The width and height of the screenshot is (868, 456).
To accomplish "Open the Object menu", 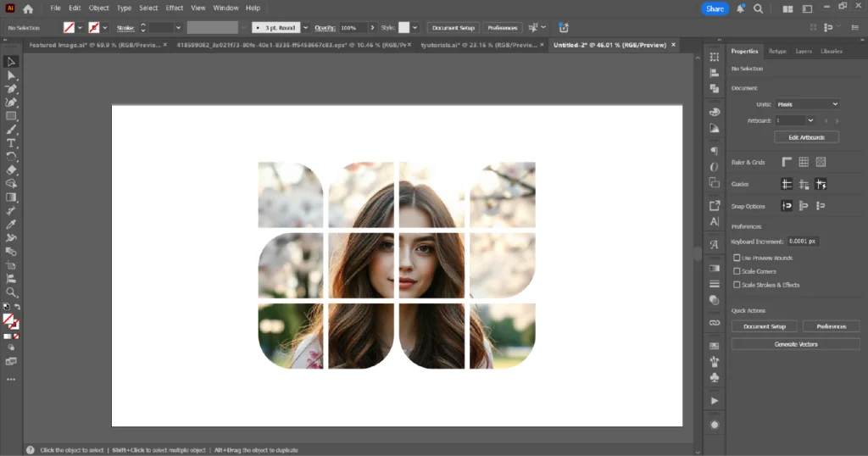I will 98,8.
